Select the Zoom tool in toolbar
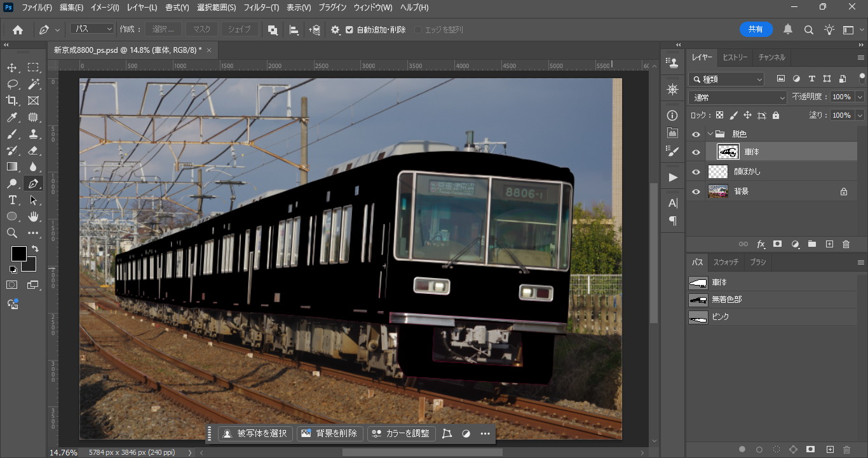The image size is (868, 458). pyautogui.click(x=12, y=233)
